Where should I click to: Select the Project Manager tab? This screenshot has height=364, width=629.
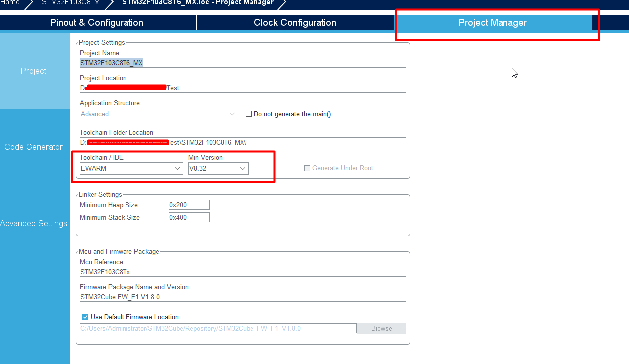(x=493, y=23)
